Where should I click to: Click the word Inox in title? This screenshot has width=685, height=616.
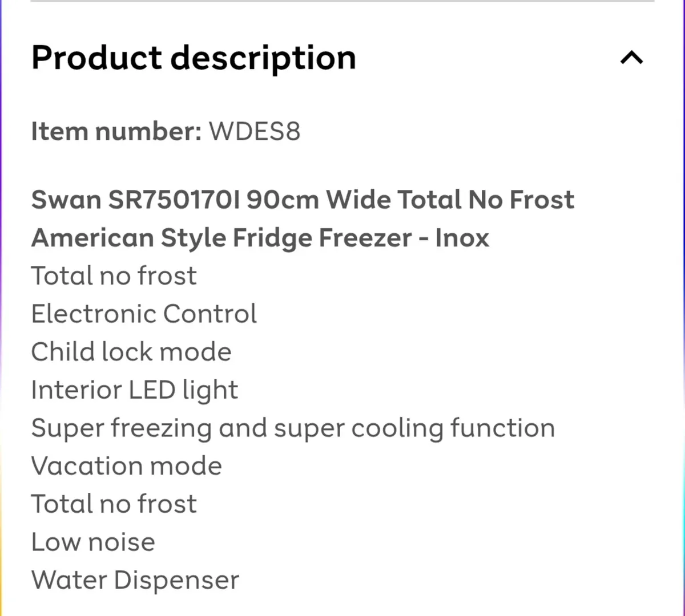462,238
